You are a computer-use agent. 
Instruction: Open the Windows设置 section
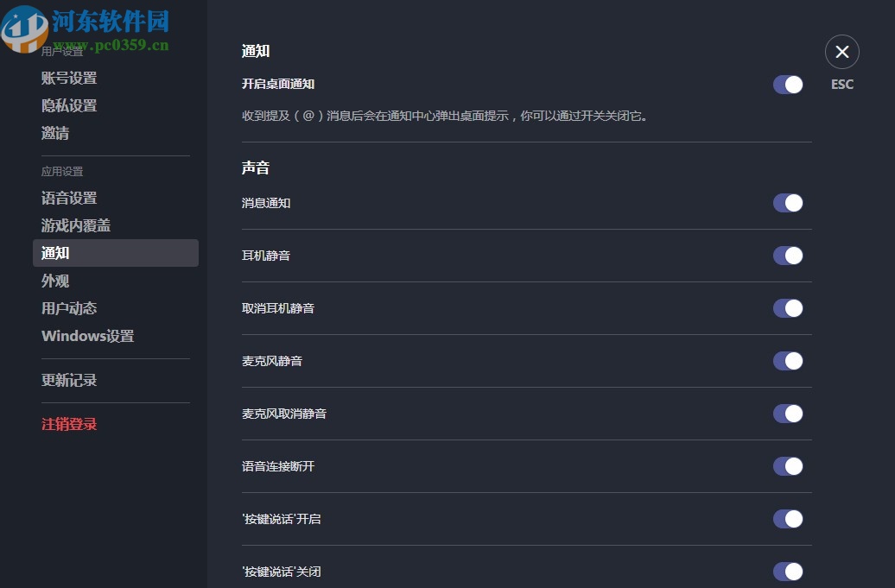tap(86, 336)
